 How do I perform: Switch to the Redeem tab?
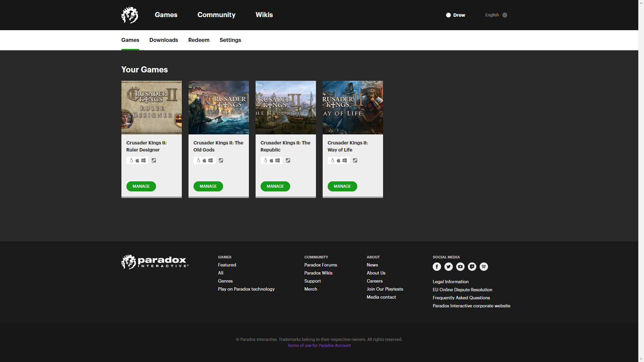pyautogui.click(x=199, y=40)
